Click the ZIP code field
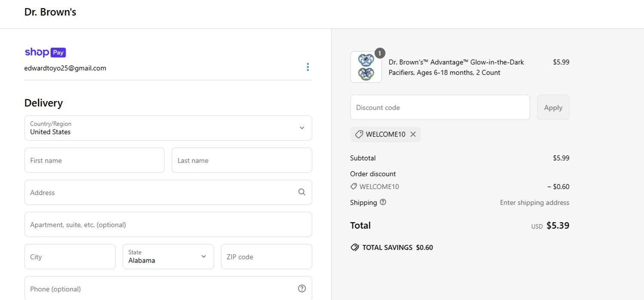Viewport: 644px width, 300px height. click(266, 257)
